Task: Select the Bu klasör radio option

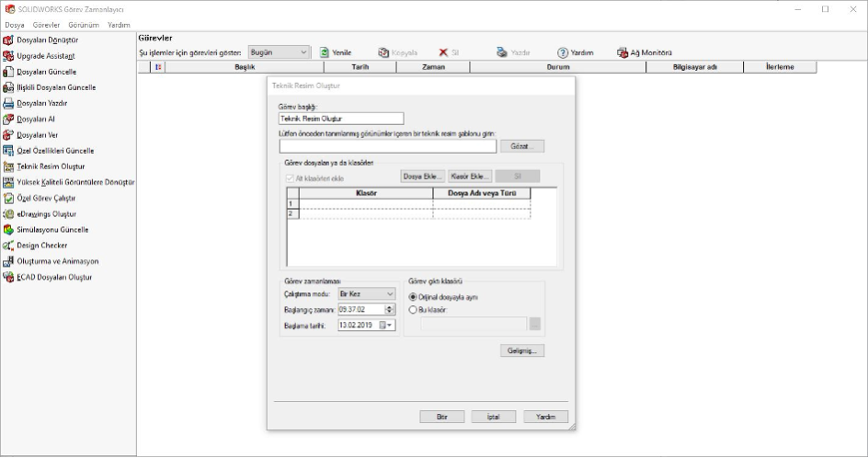Action: (413, 310)
